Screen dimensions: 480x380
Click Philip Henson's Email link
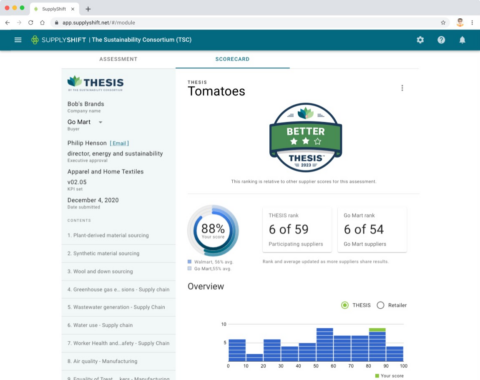[119, 143]
